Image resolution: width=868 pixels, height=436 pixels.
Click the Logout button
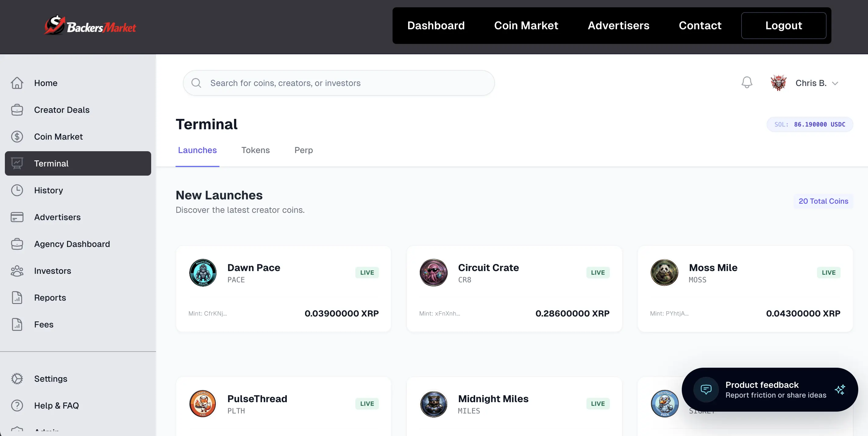783,26
